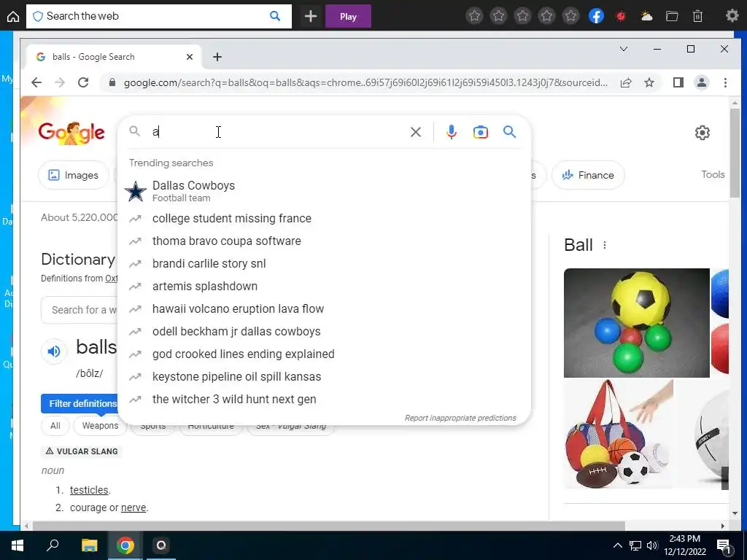Go back to previous page
The height and width of the screenshot is (560, 747).
coord(36,82)
